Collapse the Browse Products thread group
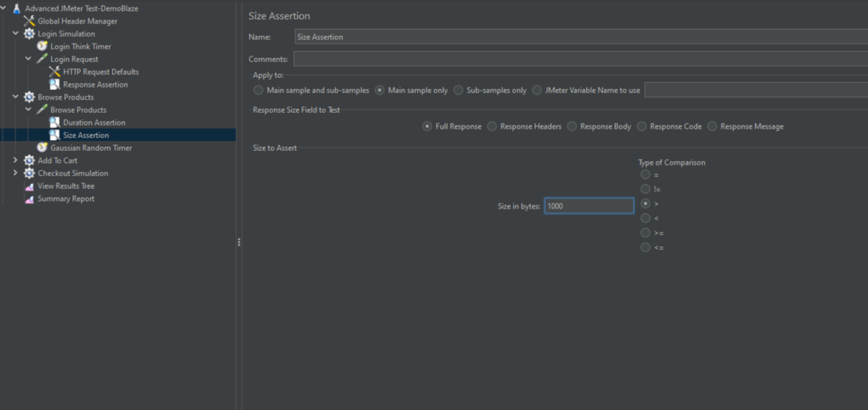The width and height of the screenshot is (868, 410). pyautogui.click(x=15, y=97)
